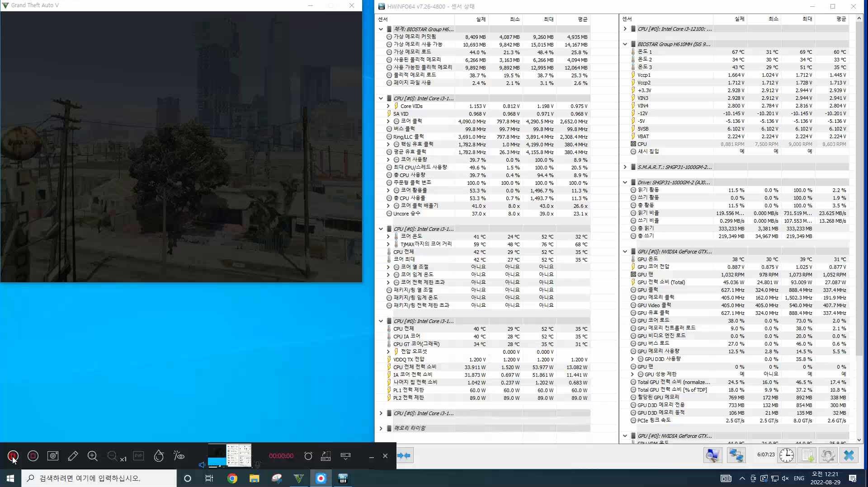
Task: Click the 실제 column header in left panel
Action: point(472,19)
